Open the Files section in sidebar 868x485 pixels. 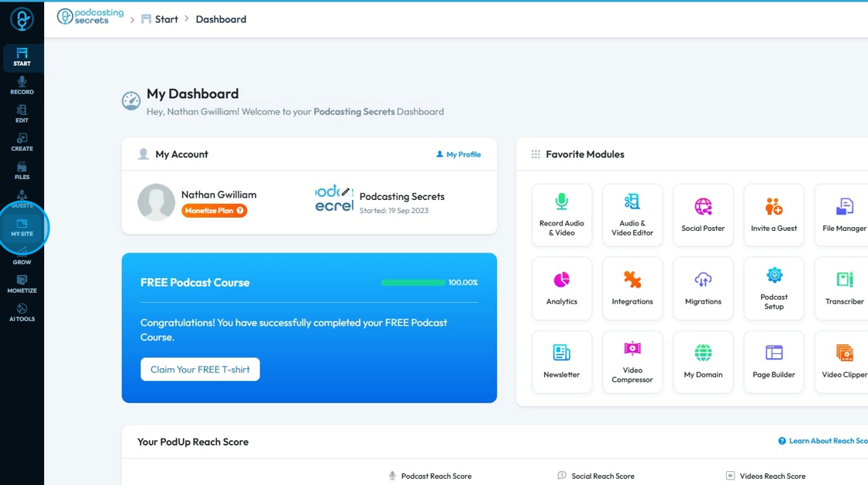[x=22, y=171]
